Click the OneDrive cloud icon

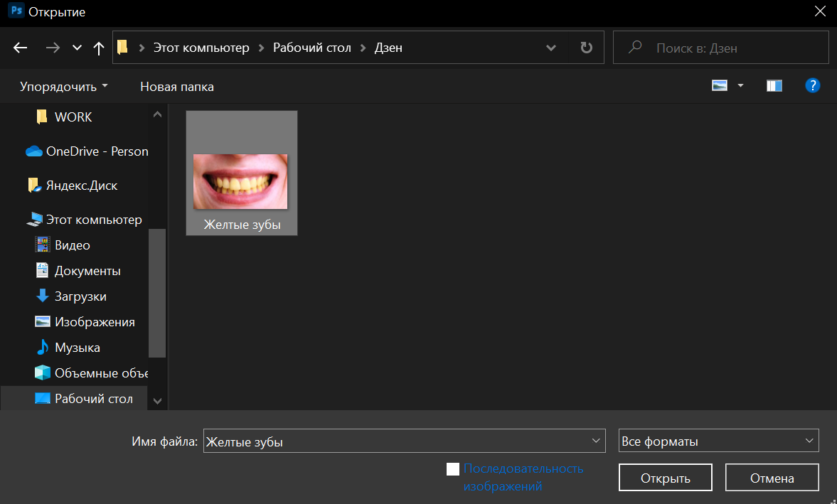pos(34,151)
